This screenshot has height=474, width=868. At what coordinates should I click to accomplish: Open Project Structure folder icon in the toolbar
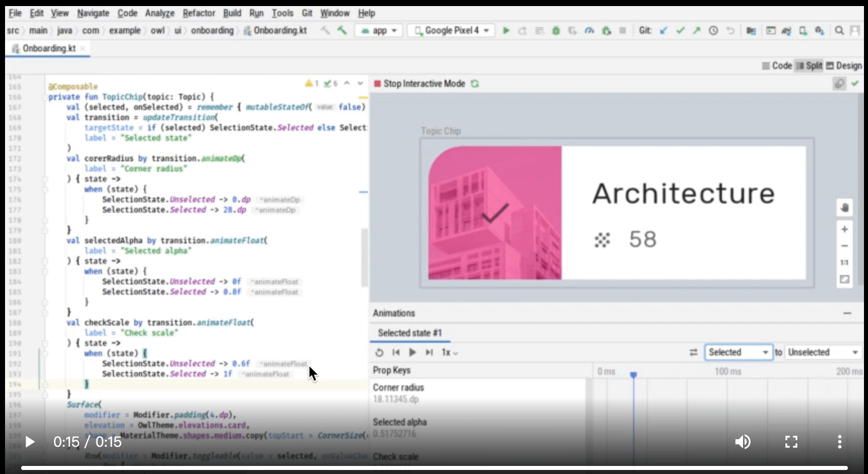pyautogui.click(x=751, y=31)
